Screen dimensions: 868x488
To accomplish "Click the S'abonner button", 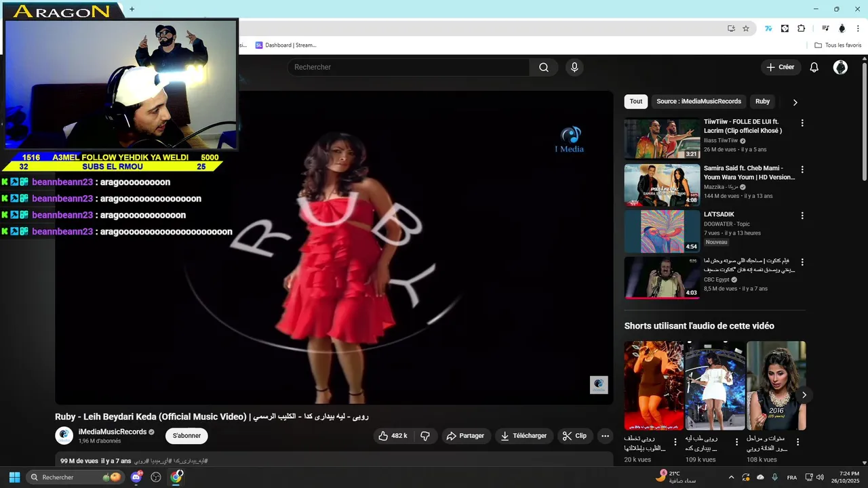I will pos(186,436).
